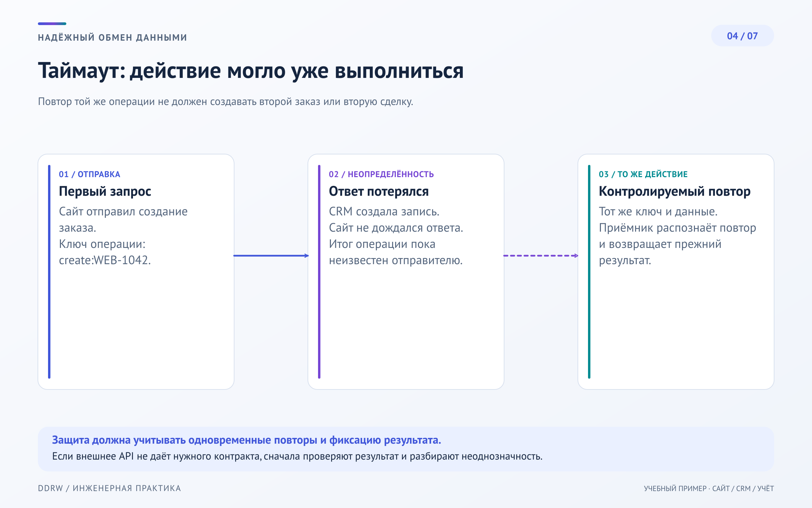Screen dimensions: 812x508
Task: Select the heading "НАДЁЖНЫЙ ОБМЕН ДАННЫМИ"
Action: (x=112, y=37)
